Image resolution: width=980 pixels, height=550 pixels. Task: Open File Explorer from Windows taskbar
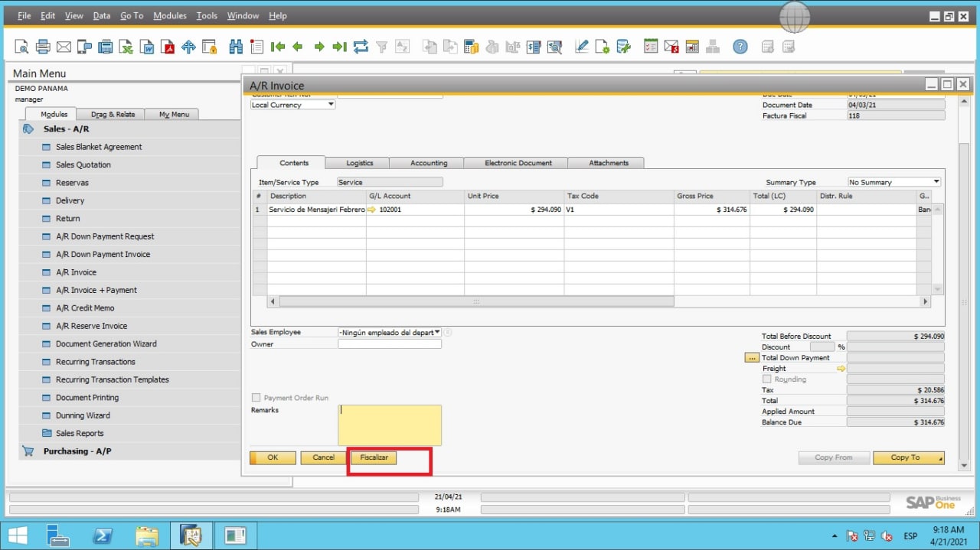tap(147, 535)
